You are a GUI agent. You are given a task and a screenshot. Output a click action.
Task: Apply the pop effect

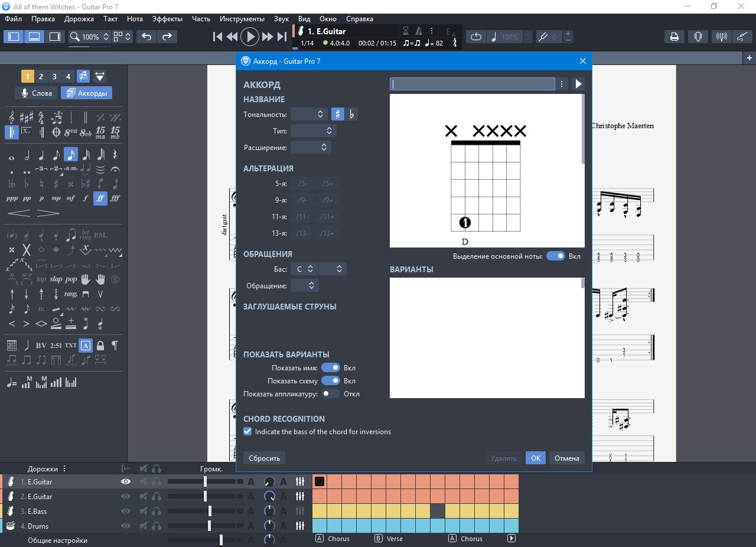[71, 279]
